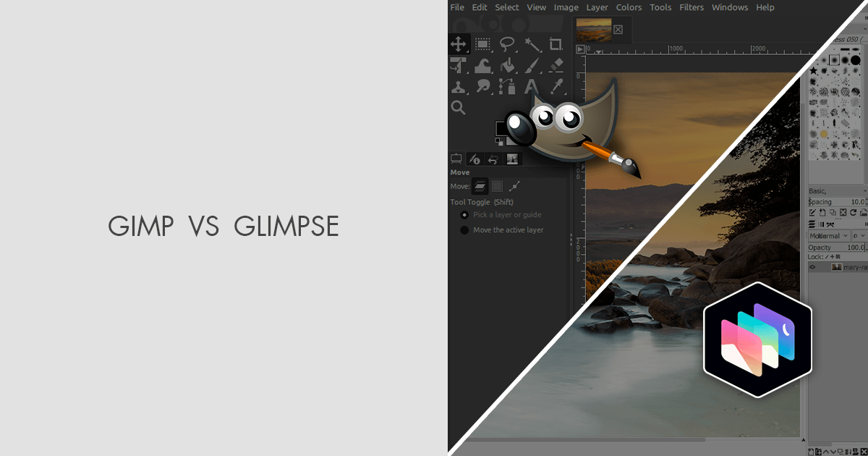The image size is (868, 456).
Task: Select the Bucket Fill tool
Action: 507,66
